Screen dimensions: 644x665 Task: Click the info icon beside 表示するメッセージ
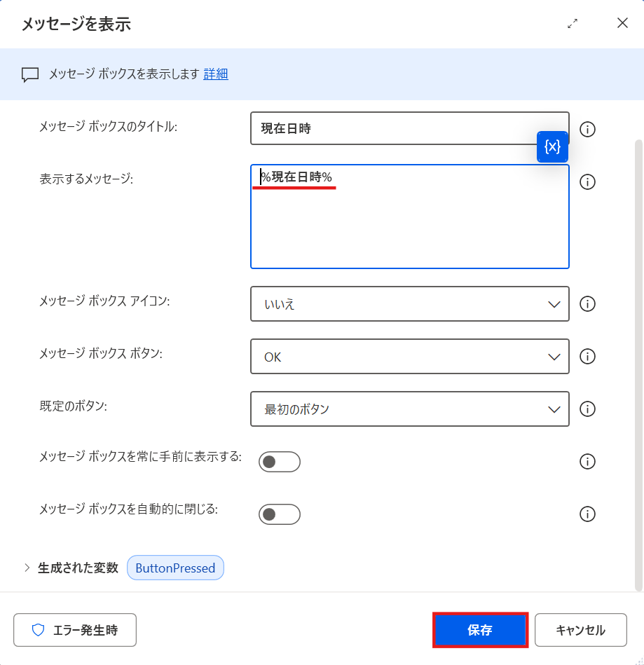pyautogui.click(x=587, y=181)
